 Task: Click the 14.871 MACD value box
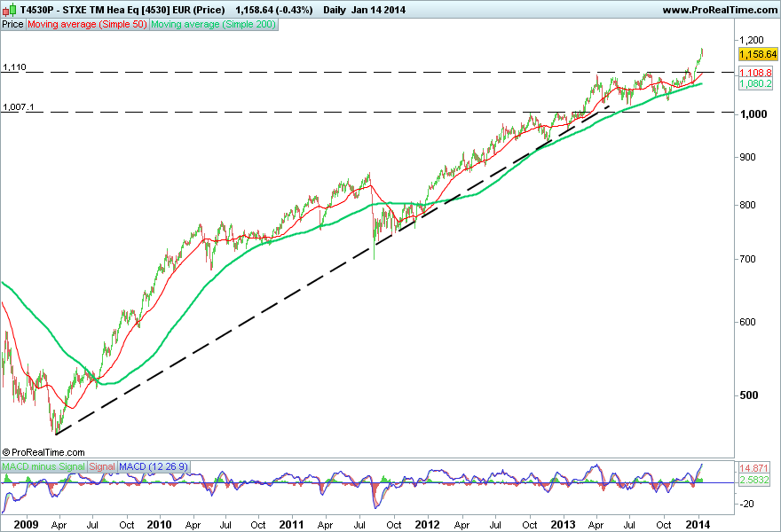pyautogui.click(x=753, y=468)
